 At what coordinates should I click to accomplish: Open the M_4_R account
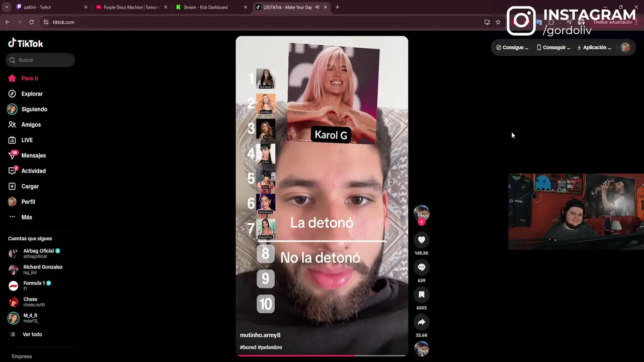(23, 318)
